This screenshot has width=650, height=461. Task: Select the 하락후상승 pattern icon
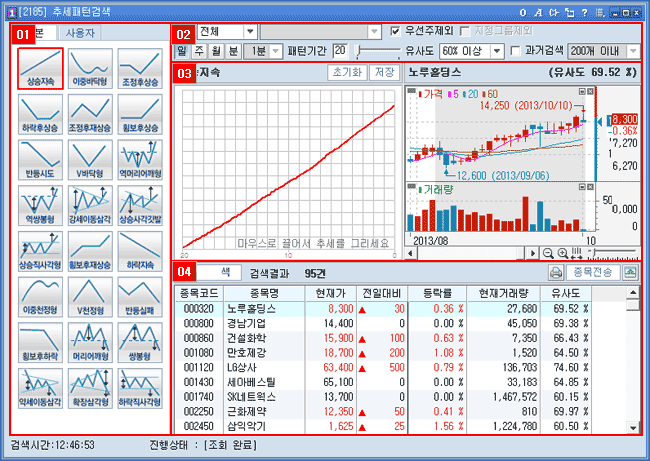[39, 114]
